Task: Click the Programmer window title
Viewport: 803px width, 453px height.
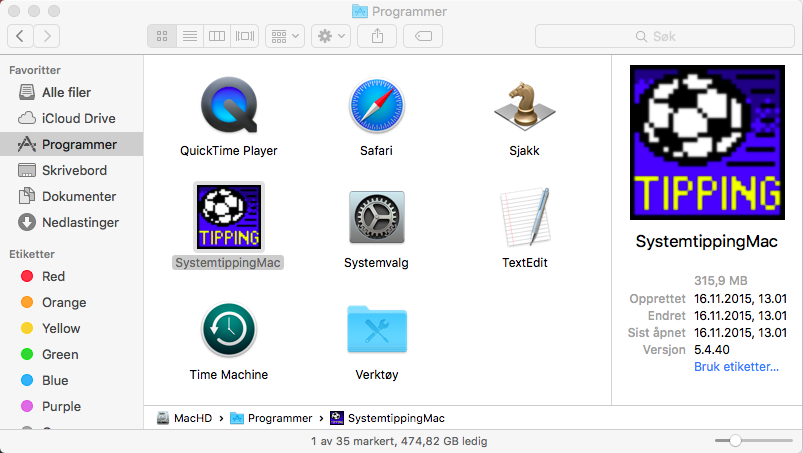Action: [409, 11]
